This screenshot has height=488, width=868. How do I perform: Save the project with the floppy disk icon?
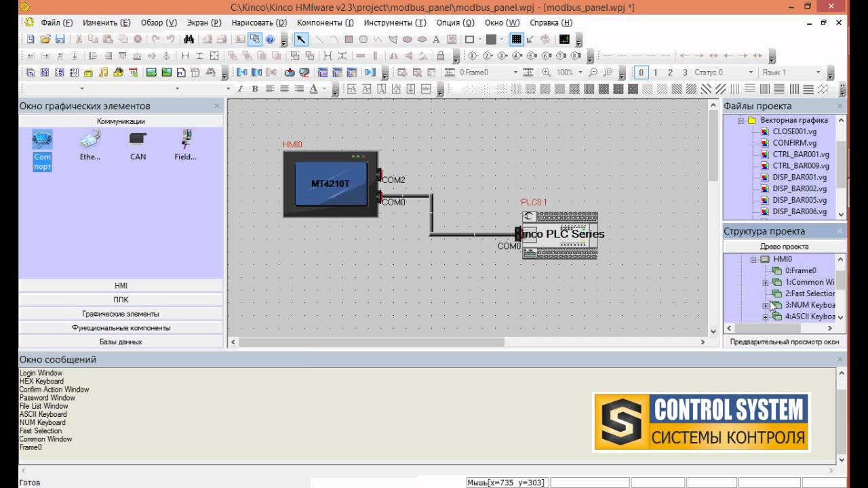pyautogui.click(x=60, y=39)
